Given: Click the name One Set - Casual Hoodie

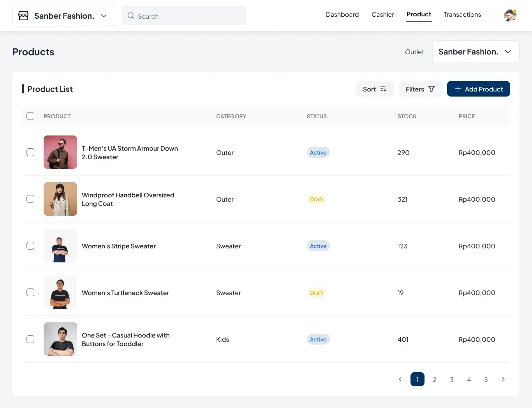Looking at the screenshot, I should coord(126,339).
